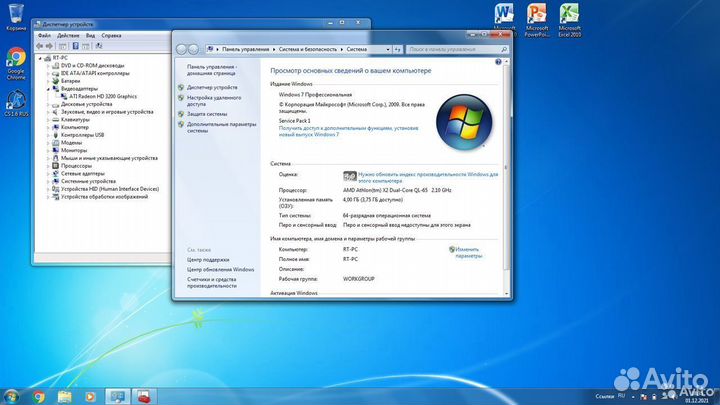Viewport: 720px width, 405px height.
Task: Click the Control Panel search field
Action: (x=455, y=49)
